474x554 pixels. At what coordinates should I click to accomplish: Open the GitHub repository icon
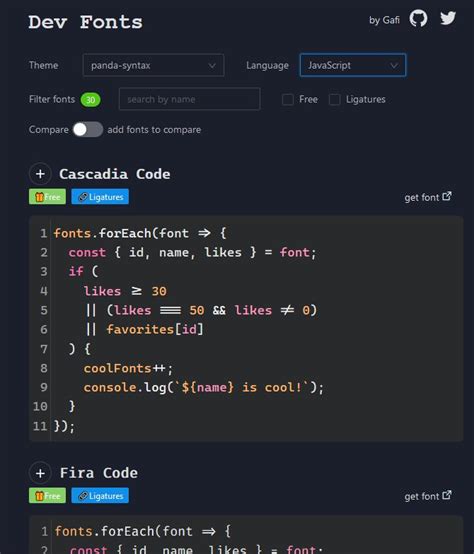point(418,18)
